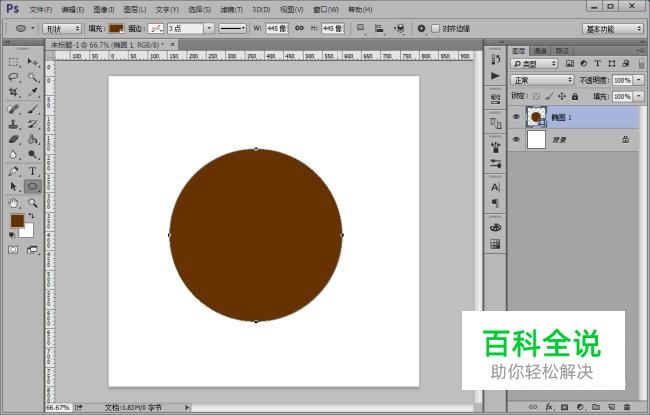Open the gear geometry options
The height and width of the screenshot is (415, 650).
421,28
